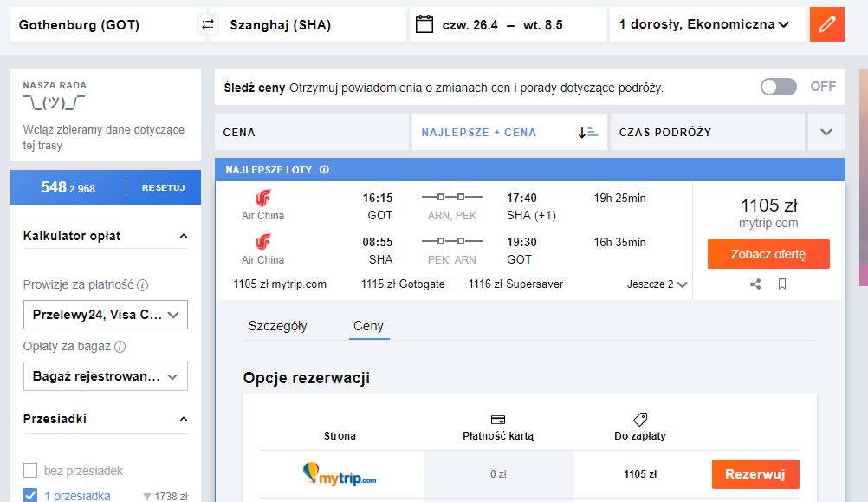Screen dimensions: 868x502
Task: Enable the Śledź ceny price alert toggle
Action: pyautogui.click(x=778, y=87)
